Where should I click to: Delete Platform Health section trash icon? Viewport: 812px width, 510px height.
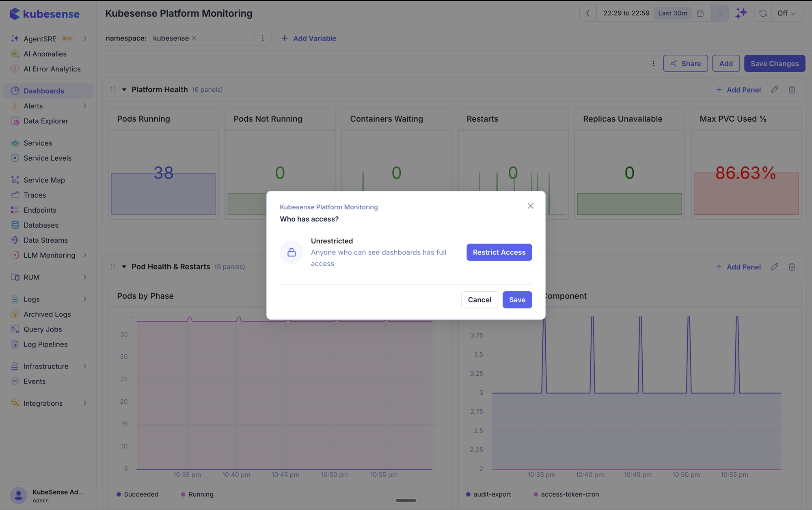click(x=792, y=90)
